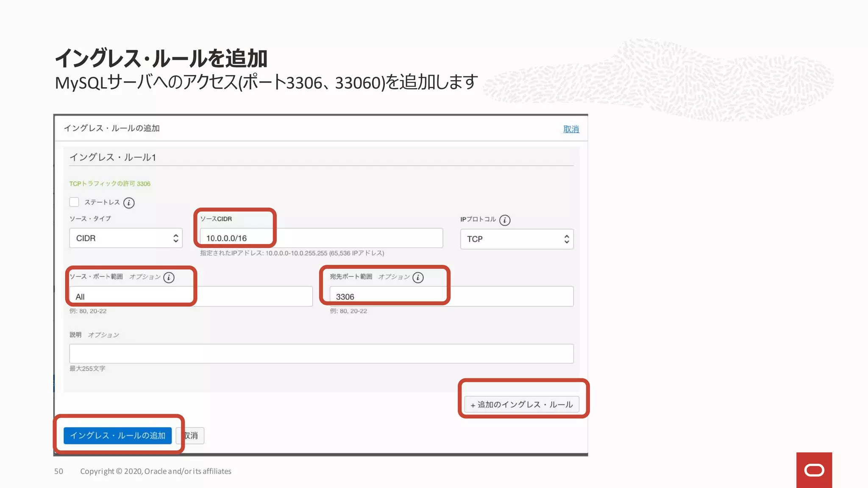Open the IPプロトコル TCP dropdown
The width and height of the screenshot is (868, 488).
[517, 239]
